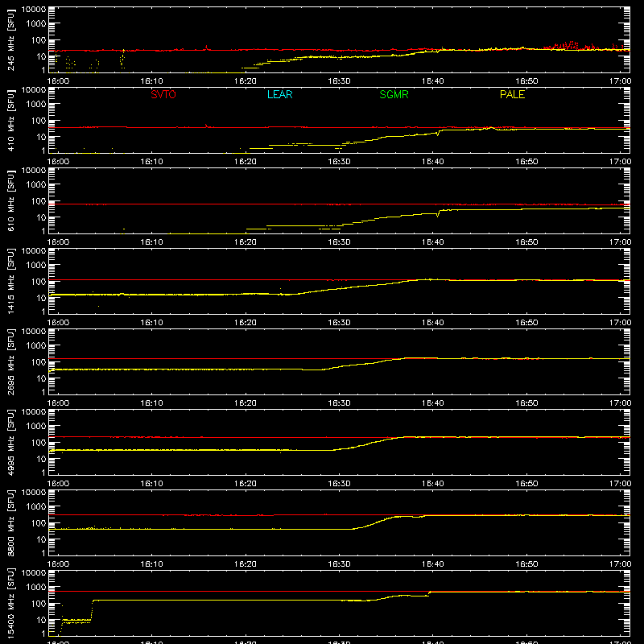Click the yellow dip near 16:40 in 610 MHz
644x644 pixels.
438,213
